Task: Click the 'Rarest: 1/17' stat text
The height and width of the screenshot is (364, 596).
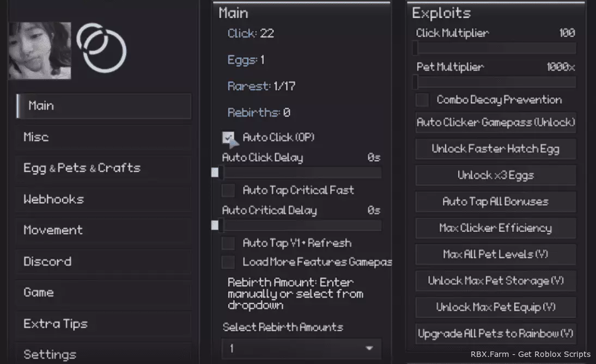Action: click(261, 86)
